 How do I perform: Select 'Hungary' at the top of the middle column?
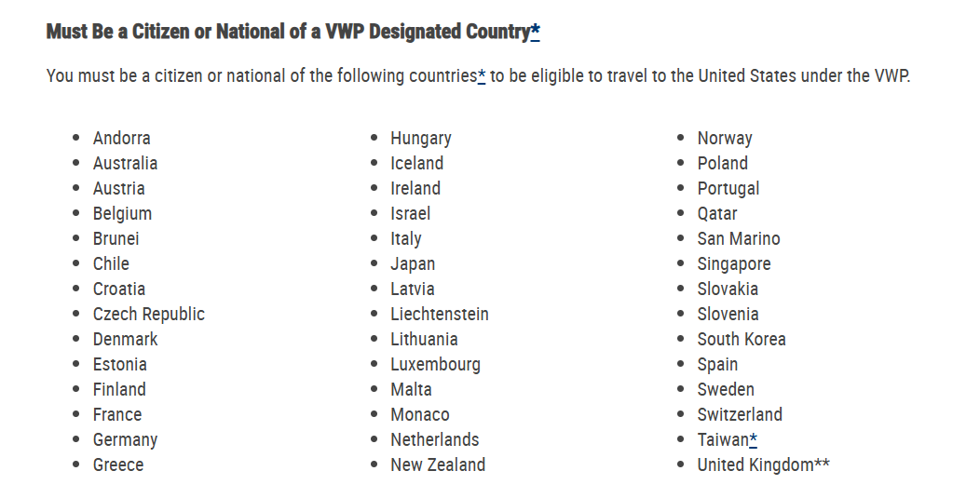(421, 138)
